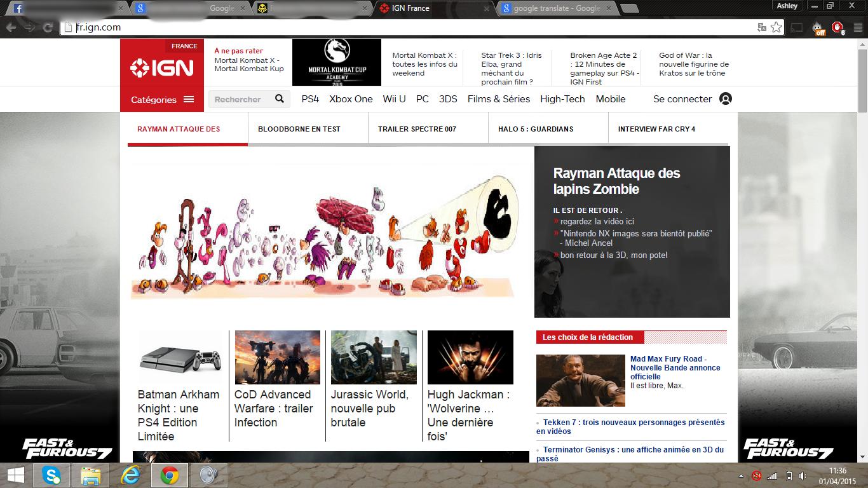The width and height of the screenshot is (868, 488).
Task: Open the Chrome hamburger menu
Action: (x=857, y=27)
